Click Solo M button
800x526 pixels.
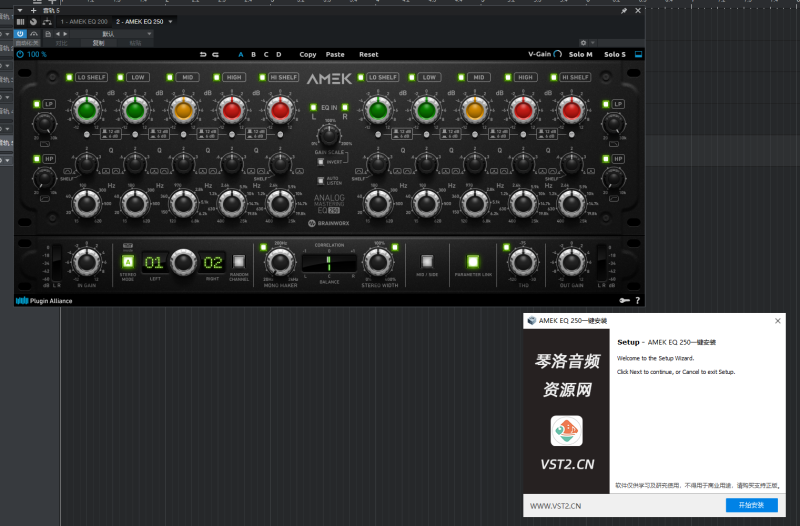581,54
